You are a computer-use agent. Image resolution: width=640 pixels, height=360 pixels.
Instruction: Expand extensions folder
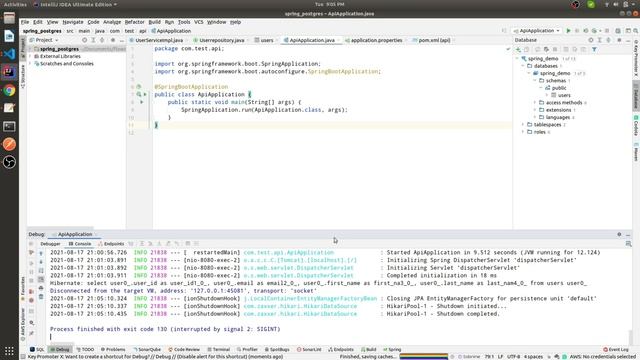click(x=535, y=110)
